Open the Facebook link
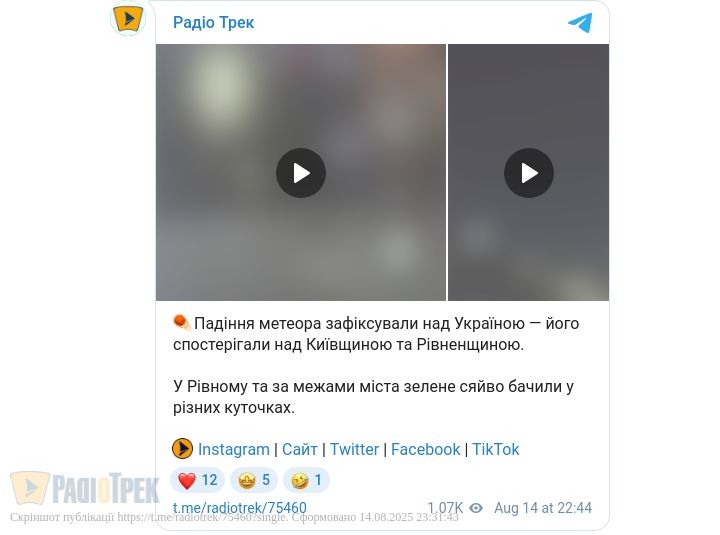Image resolution: width=720 pixels, height=535 pixels. coord(426,449)
